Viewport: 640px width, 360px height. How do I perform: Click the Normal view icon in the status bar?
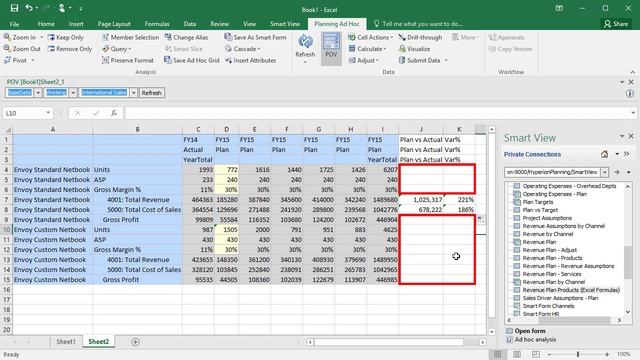click(498, 354)
